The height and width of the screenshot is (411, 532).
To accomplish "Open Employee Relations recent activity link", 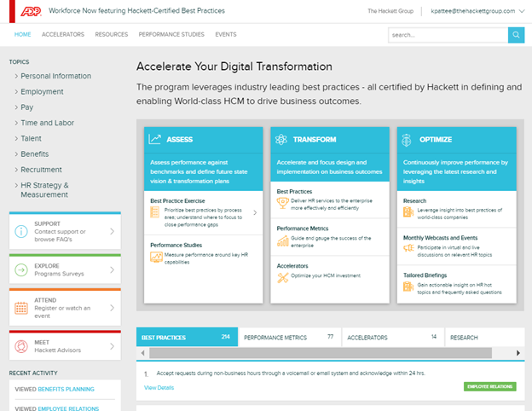I will click(x=68, y=408).
